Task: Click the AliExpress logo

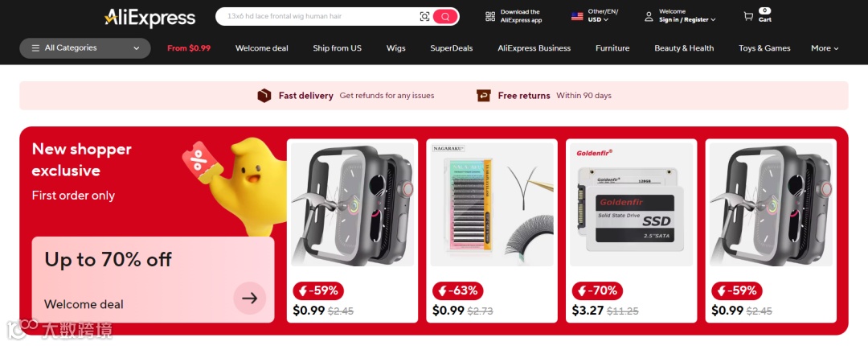Action: click(x=149, y=18)
